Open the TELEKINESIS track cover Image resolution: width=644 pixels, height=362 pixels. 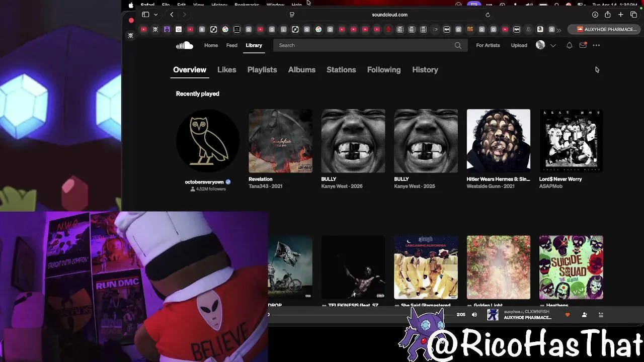coord(353,267)
